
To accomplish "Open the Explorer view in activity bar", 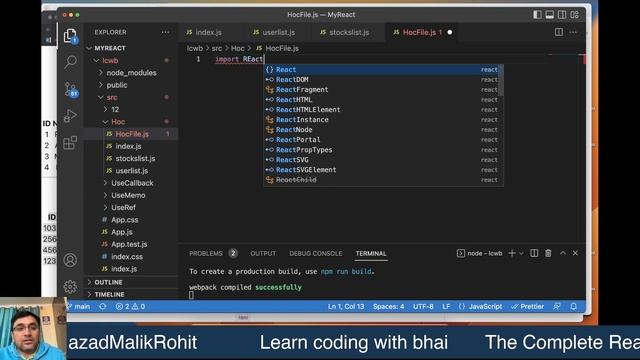I will (x=70, y=36).
